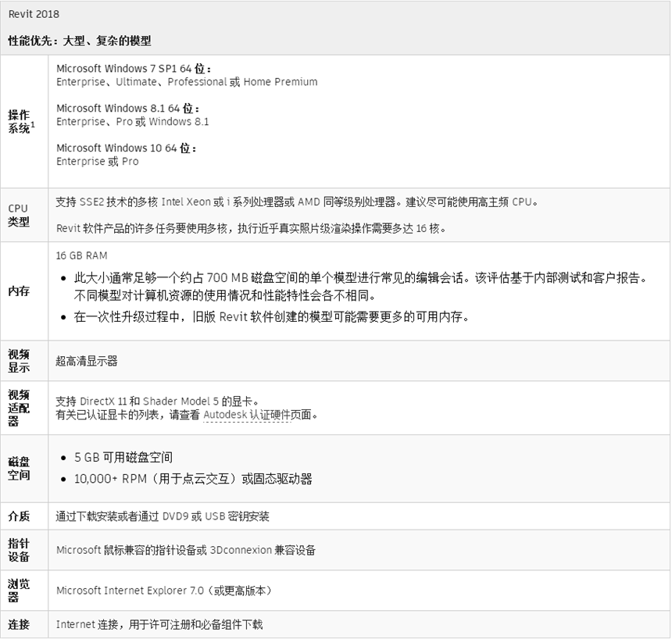Click the 视频显示 row header
This screenshot has width=672, height=639.
point(19,360)
